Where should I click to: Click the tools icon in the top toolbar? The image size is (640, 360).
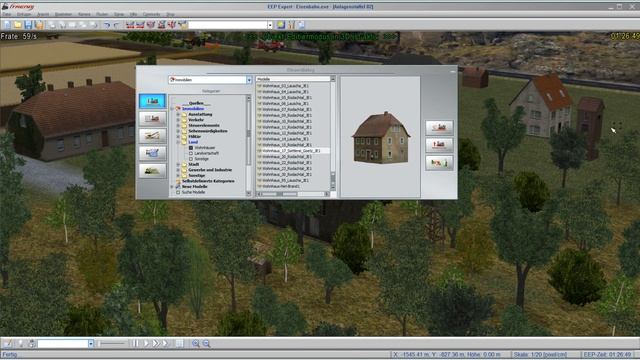pos(291,25)
